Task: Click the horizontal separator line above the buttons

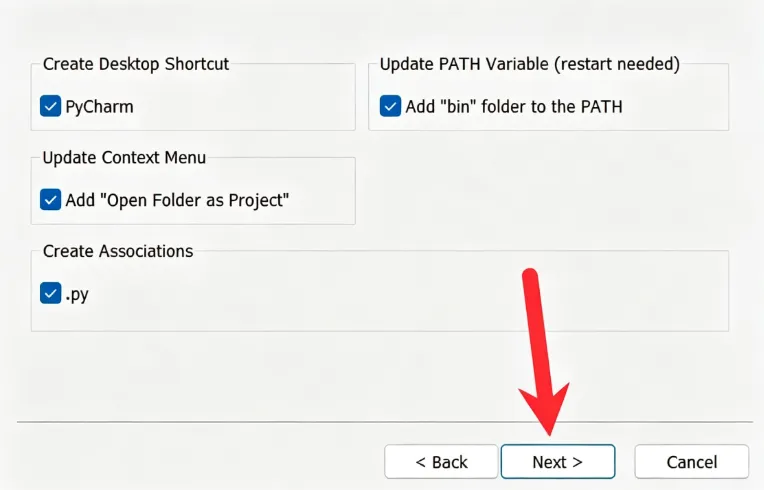Action: pos(385,422)
